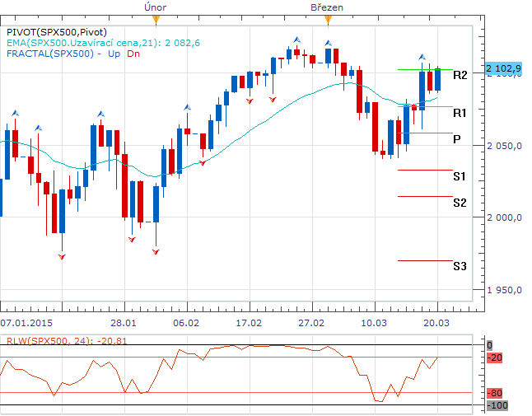Click the 27.02 date axis label
Image resolution: width=532 pixels, height=416 pixels.
pyautogui.click(x=311, y=323)
